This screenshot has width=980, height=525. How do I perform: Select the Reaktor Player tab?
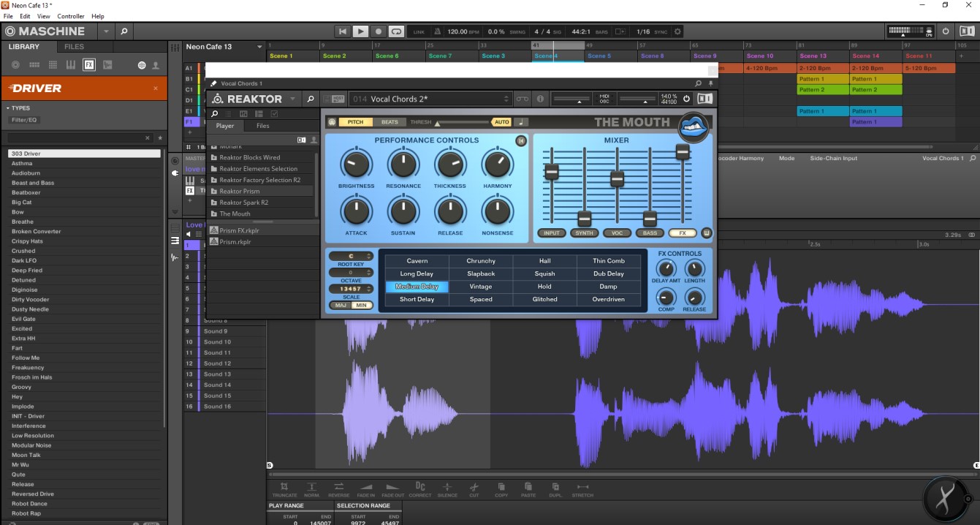click(225, 126)
